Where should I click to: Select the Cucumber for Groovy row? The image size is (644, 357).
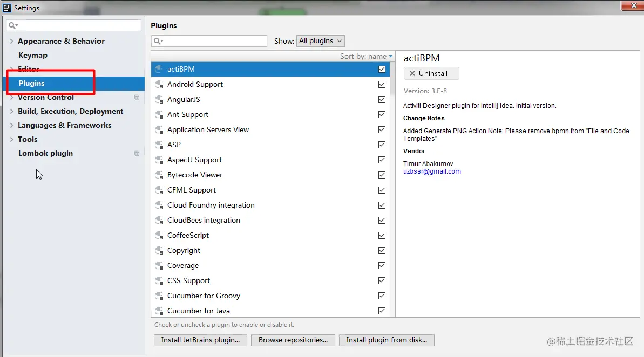click(x=270, y=296)
